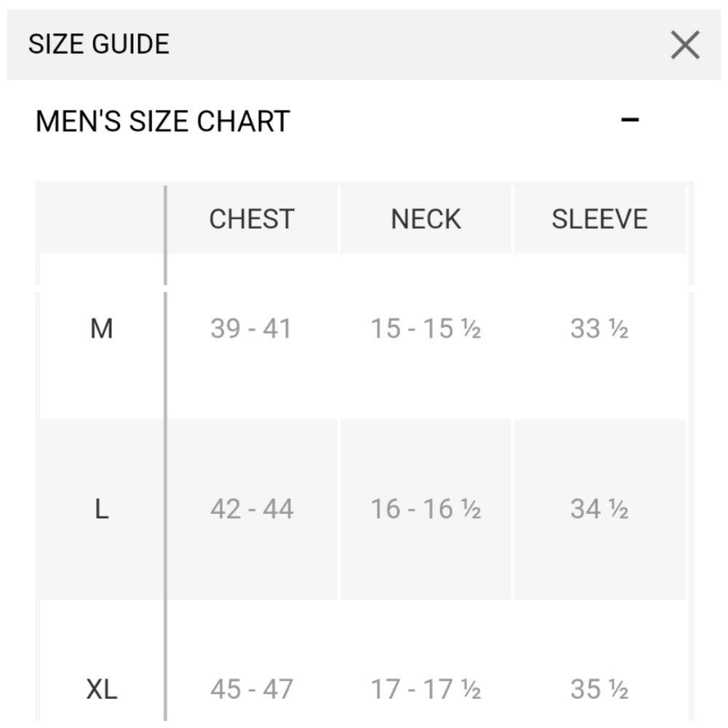The image size is (728, 728).
Task: Click the SIZE GUIDE title
Action: 99,44
